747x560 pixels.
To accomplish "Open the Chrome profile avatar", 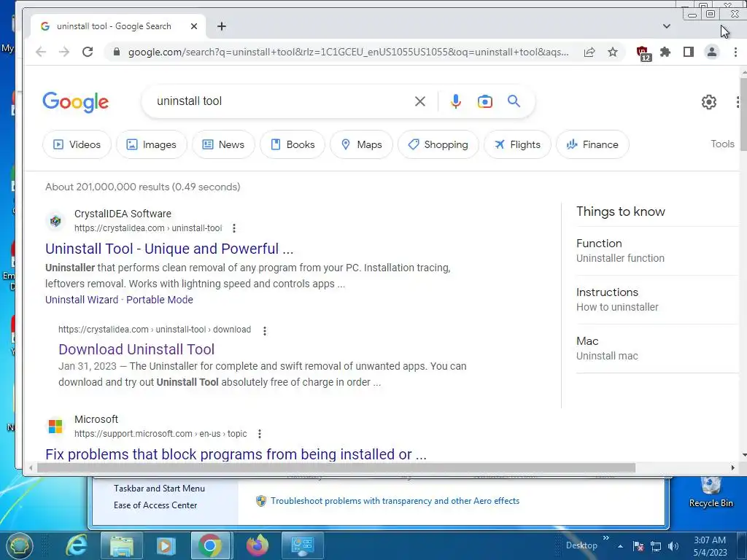I will pyautogui.click(x=712, y=52).
